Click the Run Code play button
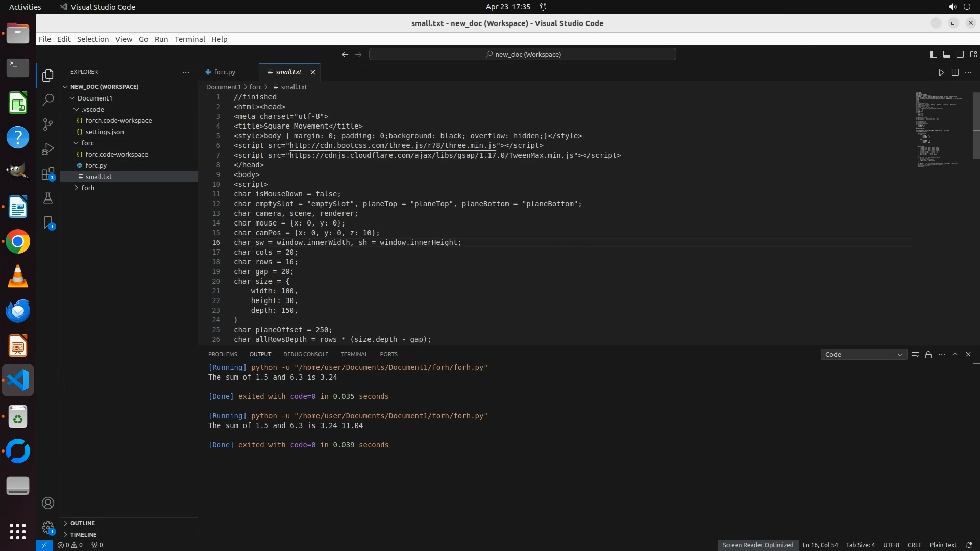The width and height of the screenshot is (980, 551). (941, 72)
